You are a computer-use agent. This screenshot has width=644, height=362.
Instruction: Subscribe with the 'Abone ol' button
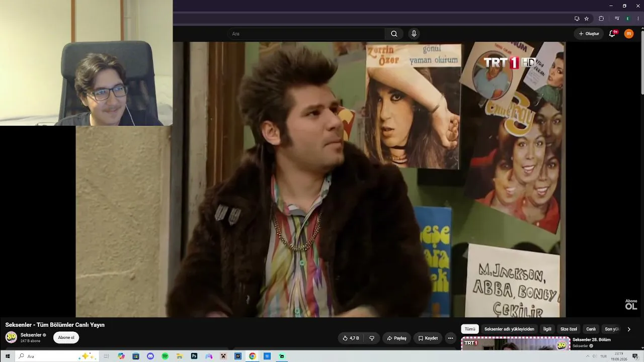coord(66,338)
